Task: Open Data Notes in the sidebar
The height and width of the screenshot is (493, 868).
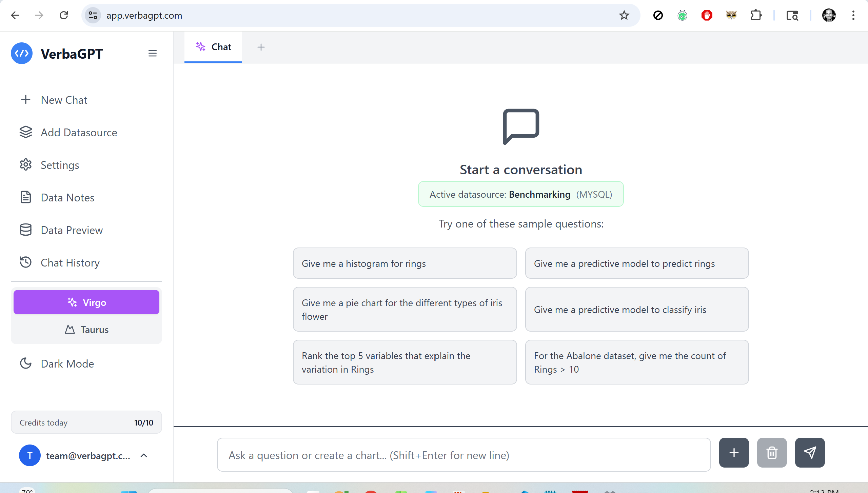Action: pos(67,197)
